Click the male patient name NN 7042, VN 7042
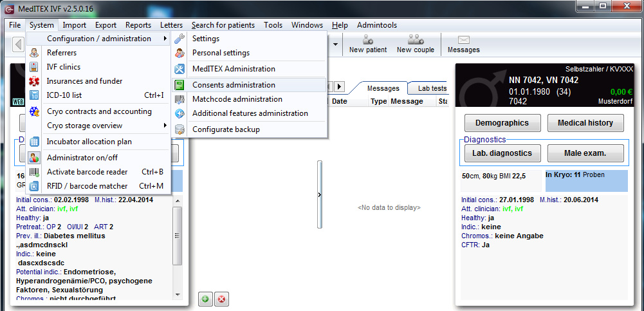This screenshot has height=311, width=644. pyautogui.click(x=544, y=80)
